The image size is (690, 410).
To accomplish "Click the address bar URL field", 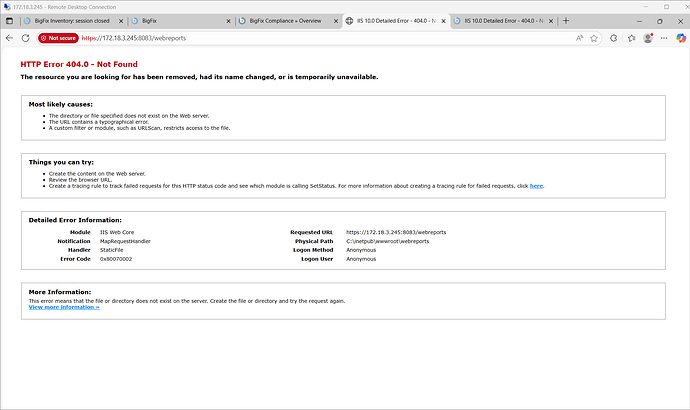I will [x=300, y=38].
